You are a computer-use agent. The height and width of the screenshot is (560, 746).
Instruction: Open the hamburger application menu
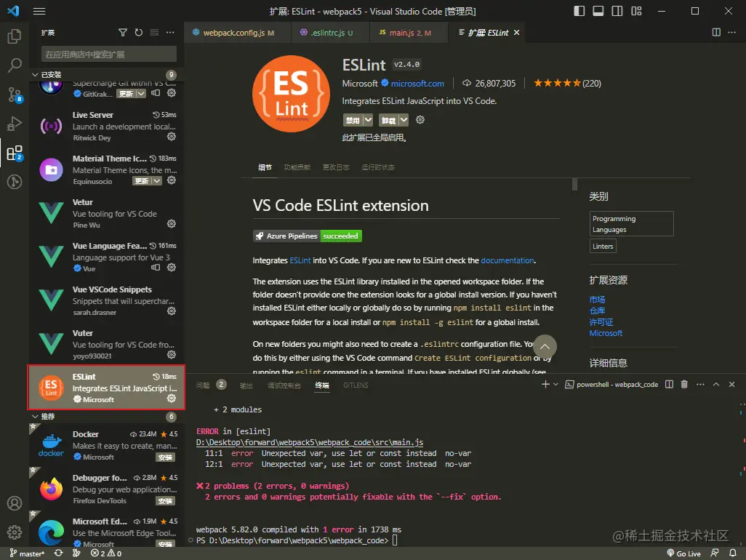tap(39, 11)
